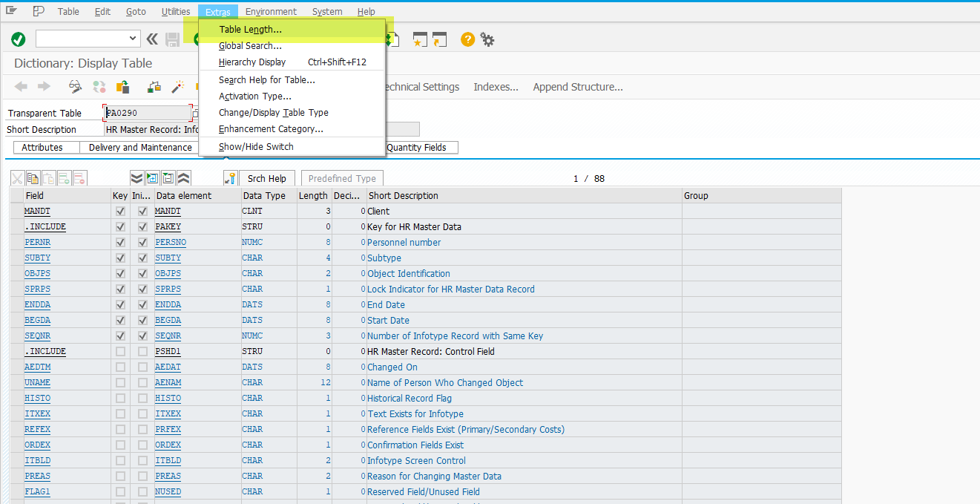Open Customize Local Layout gear icon

(487, 39)
